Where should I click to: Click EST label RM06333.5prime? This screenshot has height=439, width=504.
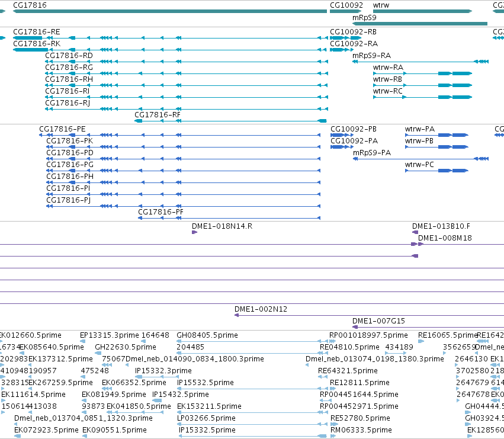[361, 430]
